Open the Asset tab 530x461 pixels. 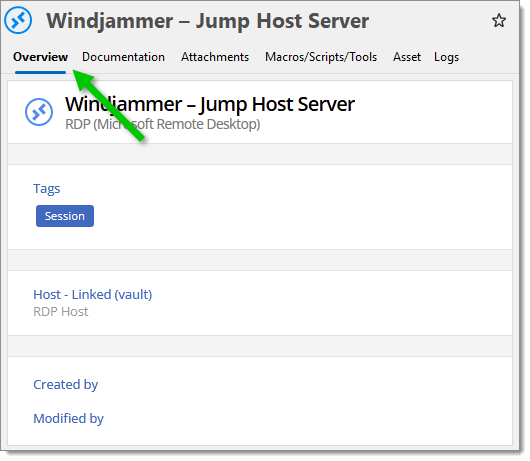coord(407,57)
